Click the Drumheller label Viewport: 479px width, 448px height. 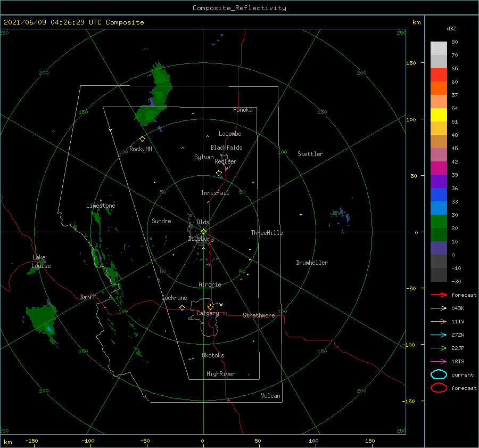click(x=312, y=263)
